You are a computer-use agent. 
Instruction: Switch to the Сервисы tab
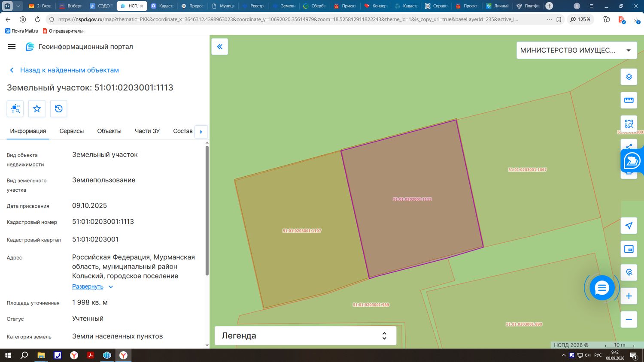(x=72, y=131)
